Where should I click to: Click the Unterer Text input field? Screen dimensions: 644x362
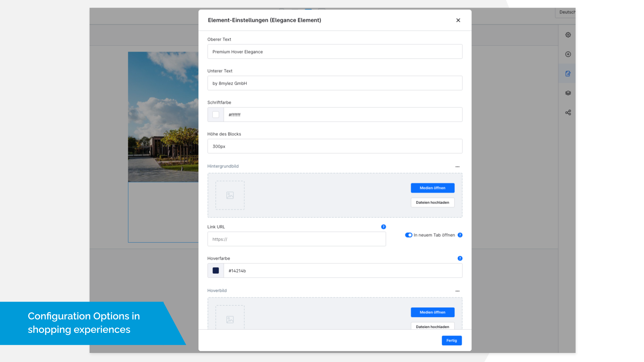tap(335, 83)
